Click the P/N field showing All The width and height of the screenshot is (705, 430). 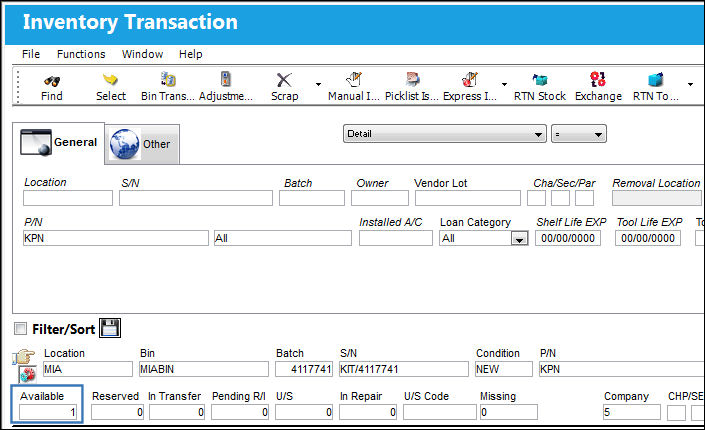point(283,238)
